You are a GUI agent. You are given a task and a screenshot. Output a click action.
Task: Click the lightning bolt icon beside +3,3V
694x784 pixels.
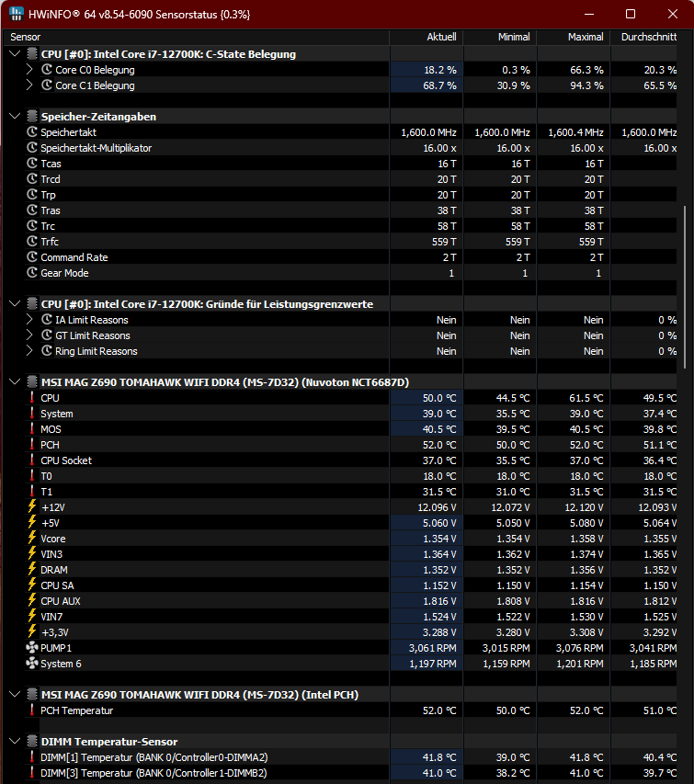pyautogui.click(x=32, y=631)
